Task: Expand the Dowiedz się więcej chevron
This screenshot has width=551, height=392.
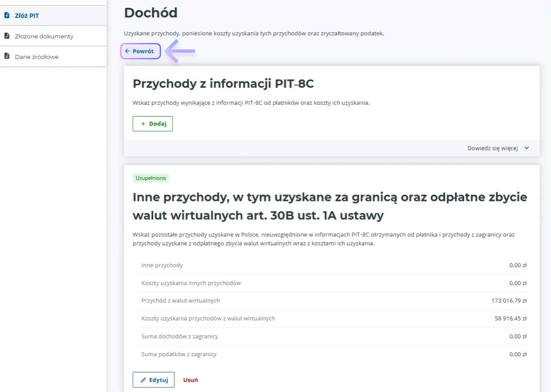Action: (527, 148)
